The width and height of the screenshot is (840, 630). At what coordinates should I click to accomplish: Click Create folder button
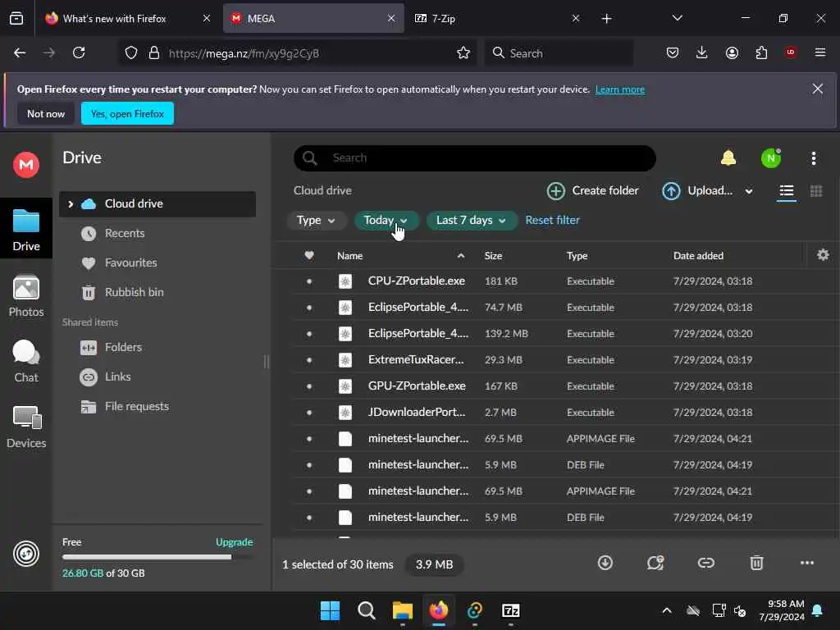[592, 190]
